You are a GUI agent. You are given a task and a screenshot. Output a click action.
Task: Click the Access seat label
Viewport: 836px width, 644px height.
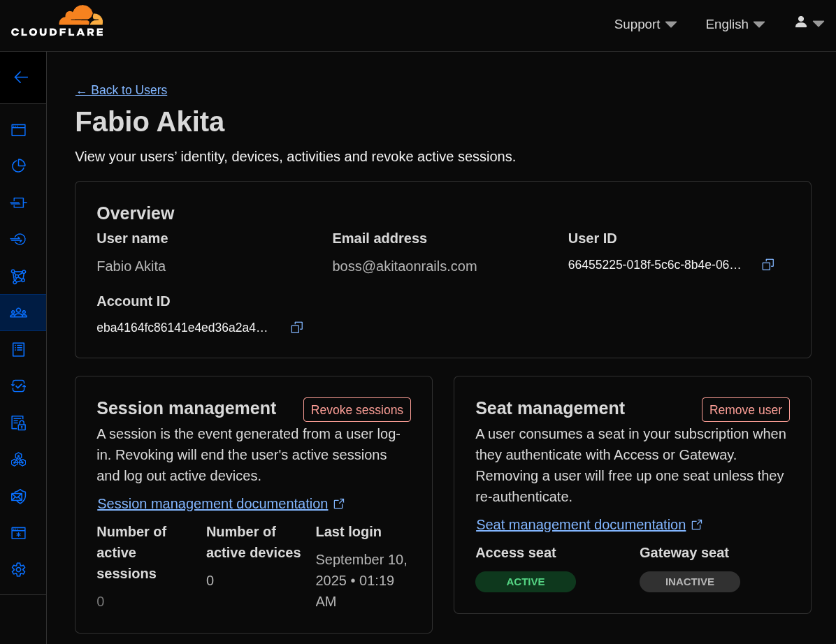[x=516, y=553]
